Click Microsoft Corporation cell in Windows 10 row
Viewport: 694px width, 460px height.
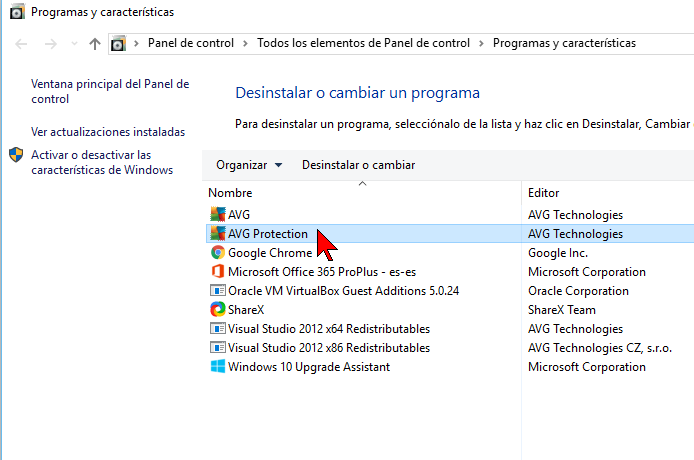coord(587,367)
